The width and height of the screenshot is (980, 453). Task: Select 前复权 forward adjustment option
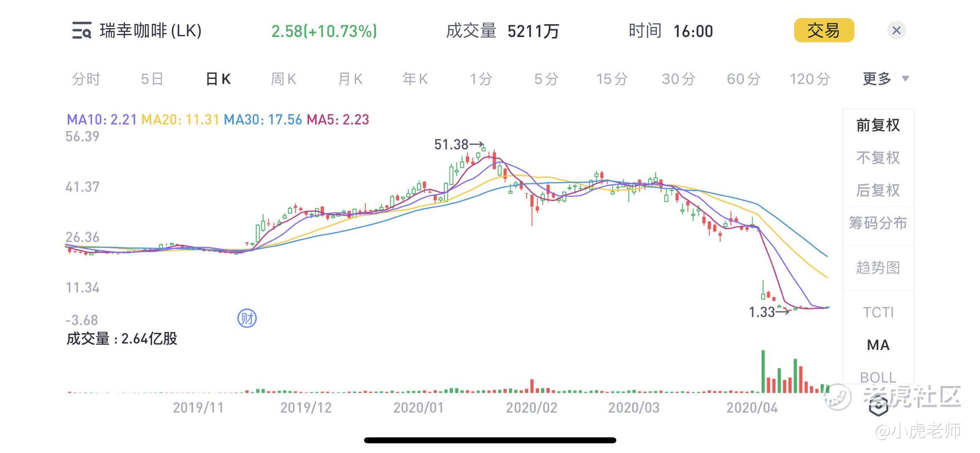[x=878, y=125]
